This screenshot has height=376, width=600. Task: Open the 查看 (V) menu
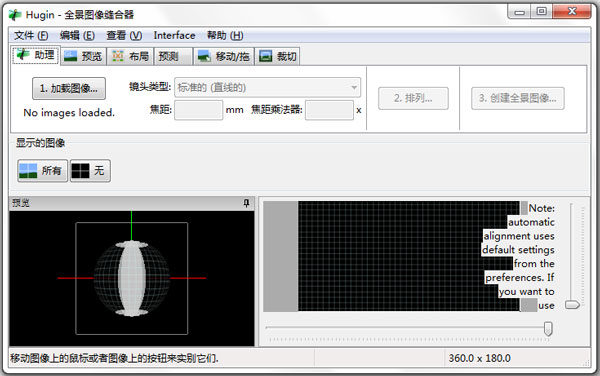124,36
